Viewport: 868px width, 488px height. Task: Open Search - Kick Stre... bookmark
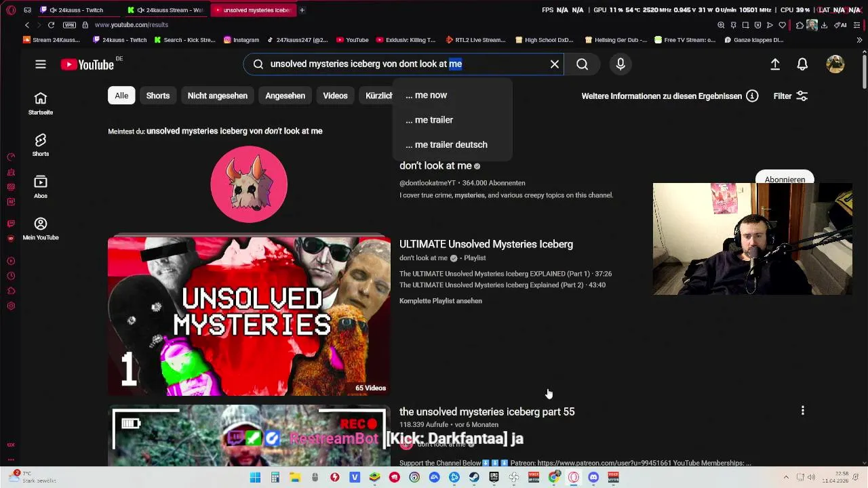click(185, 40)
